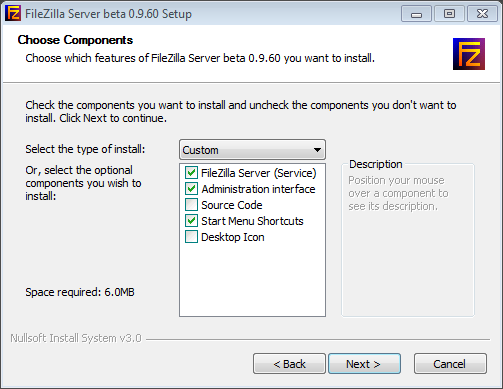
Task: Select the Administration interface item label
Action: pyautogui.click(x=258, y=189)
